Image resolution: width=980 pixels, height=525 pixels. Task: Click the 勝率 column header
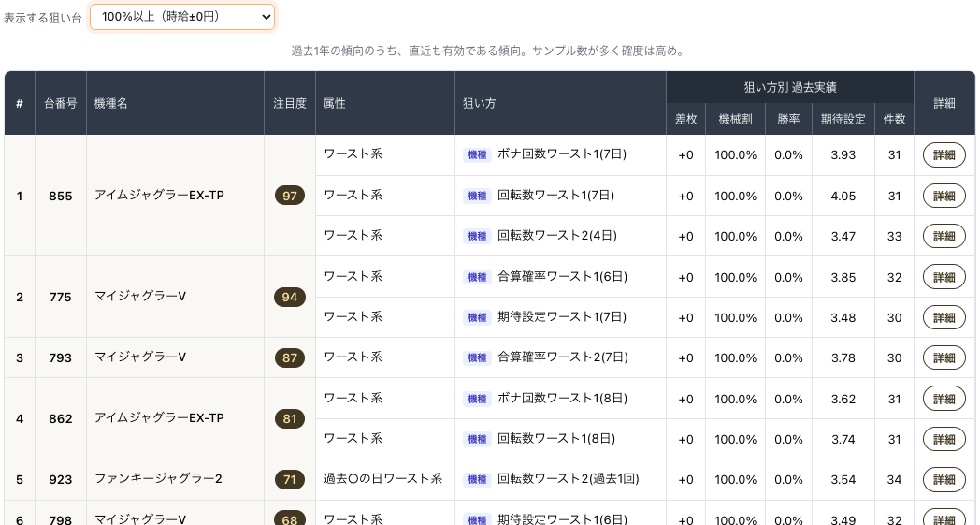tap(788, 119)
